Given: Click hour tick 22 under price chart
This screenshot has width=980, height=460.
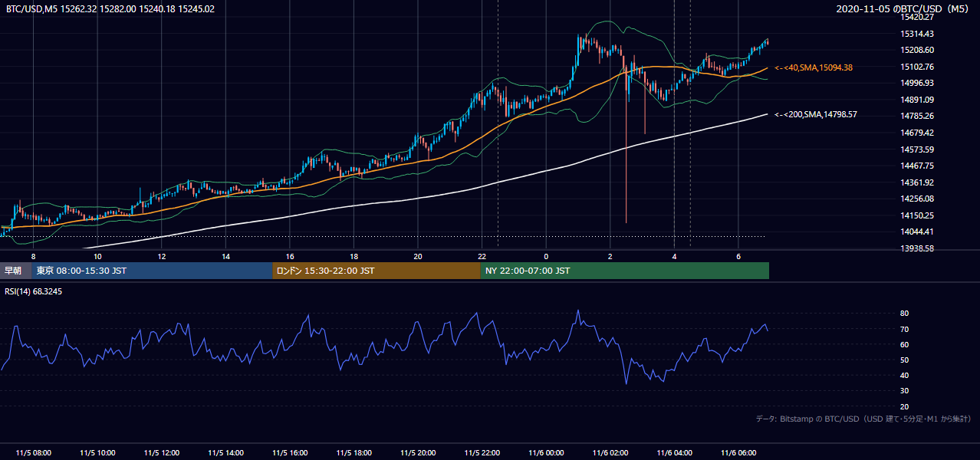Looking at the screenshot, I should (482, 256).
